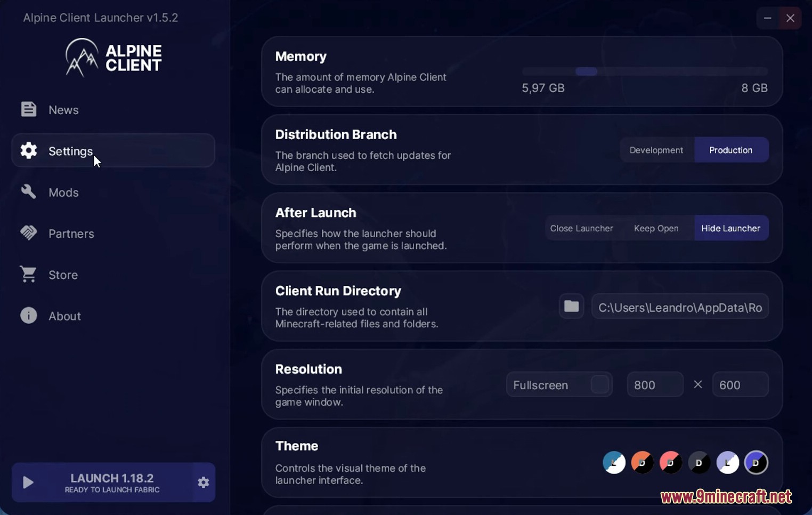812x515 pixels.
Task: Minimize the Alpine Client Launcher window
Action: (x=767, y=18)
